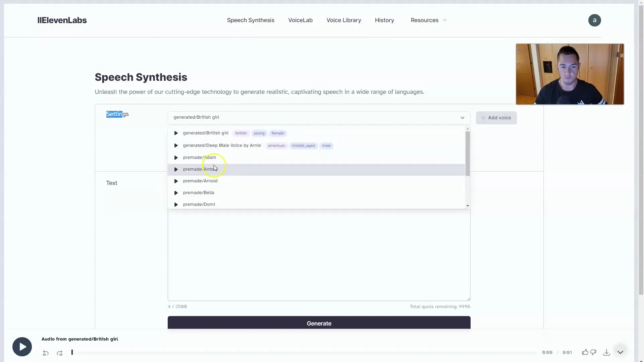This screenshot has width=644, height=362.
Task: Click the Add voice button
Action: (496, 118)
